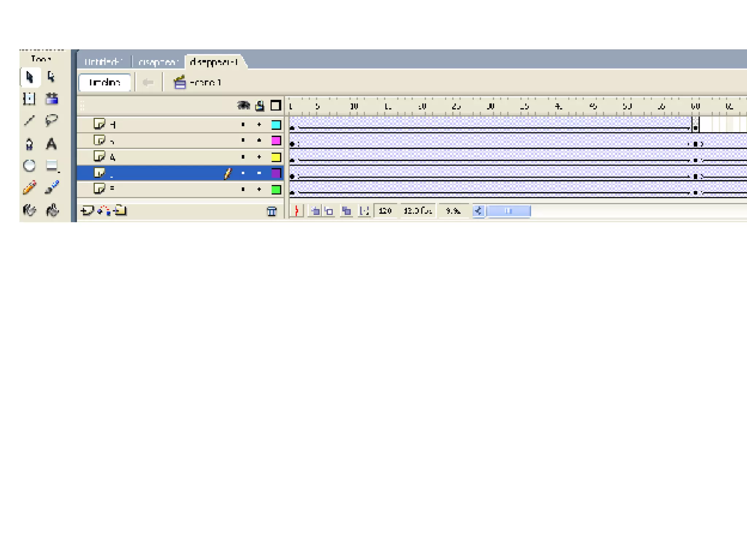Switch to the first Untitled document tab
Viewport: 747px width, 560px height.
(103, 62)
